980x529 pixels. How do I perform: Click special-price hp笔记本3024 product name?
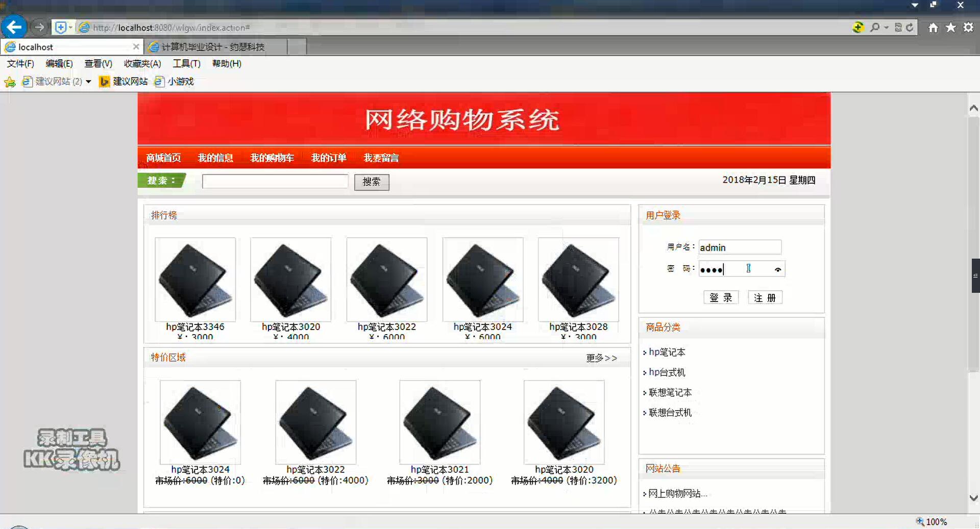pyautogui.click(x=200, y=469)
